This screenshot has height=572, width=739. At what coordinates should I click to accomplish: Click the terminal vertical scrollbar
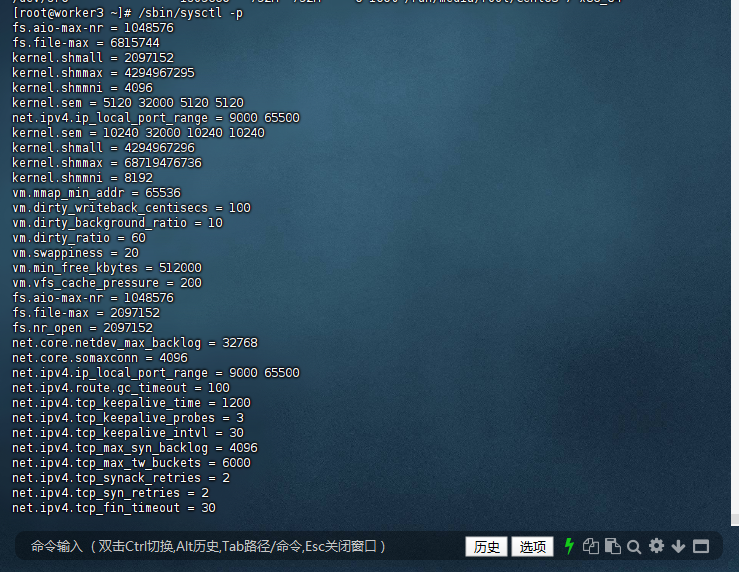click(x=735, y=261)
